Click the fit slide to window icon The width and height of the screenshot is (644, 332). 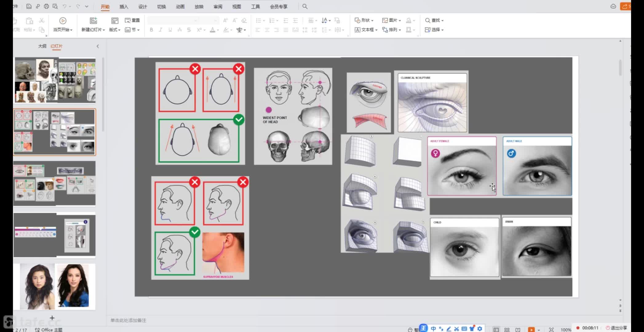tap(551, 330)
